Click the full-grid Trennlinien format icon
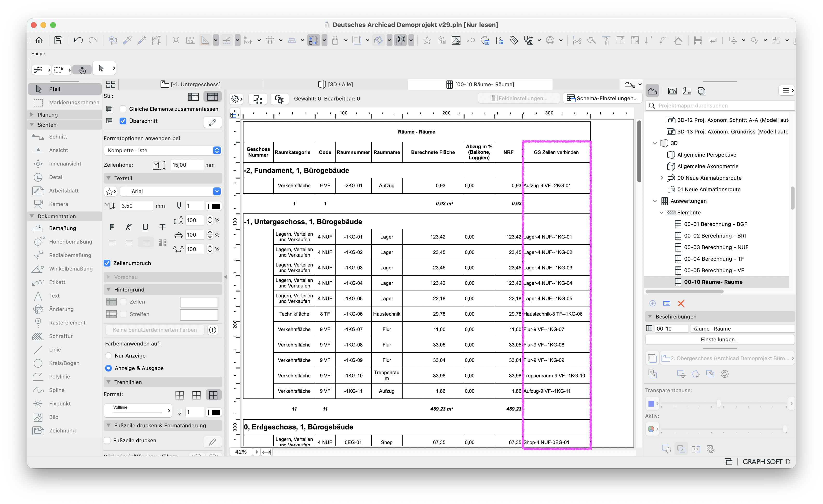The image size is (823, 504). 213,395
